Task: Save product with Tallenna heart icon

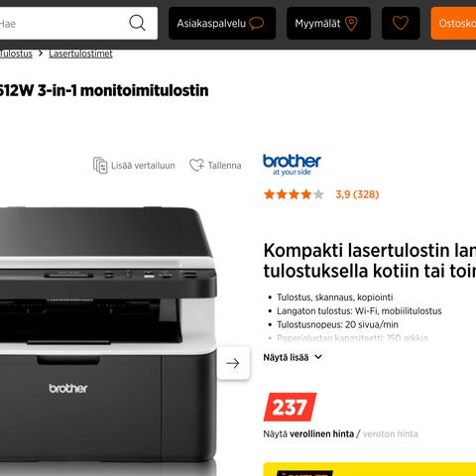Action: tap(196, 165)
